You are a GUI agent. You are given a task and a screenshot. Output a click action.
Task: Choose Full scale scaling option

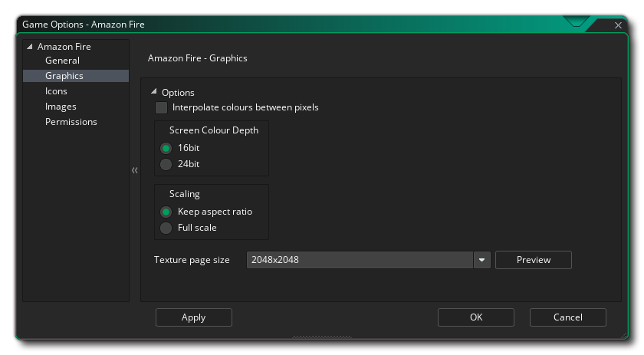166,228
